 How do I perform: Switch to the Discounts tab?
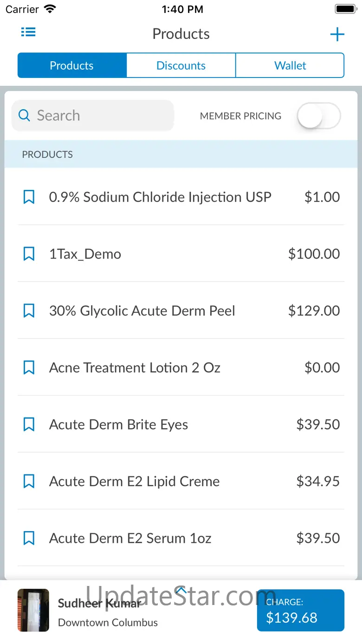click(x=181, y=65)
